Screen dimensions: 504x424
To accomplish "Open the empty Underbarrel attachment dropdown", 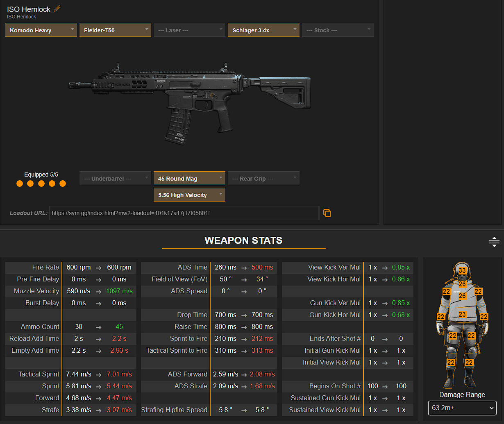I will 115,179.
